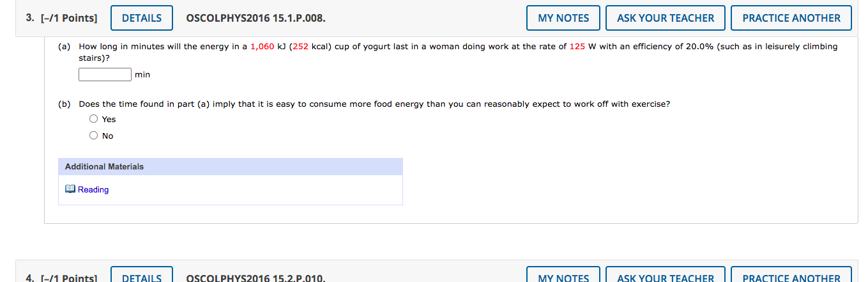
Task: Click PRACTICE ANOTHER for question 4
Action: tap(791, 275)
